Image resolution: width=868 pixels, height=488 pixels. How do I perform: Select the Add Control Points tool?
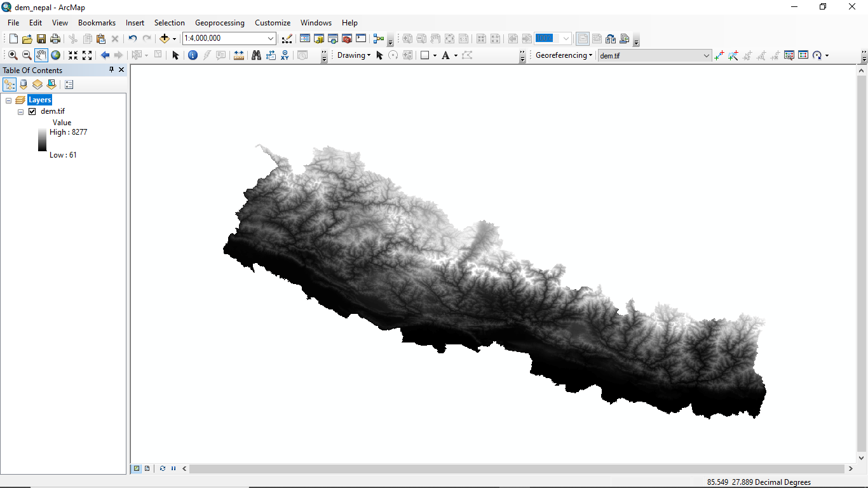[719, 55]
